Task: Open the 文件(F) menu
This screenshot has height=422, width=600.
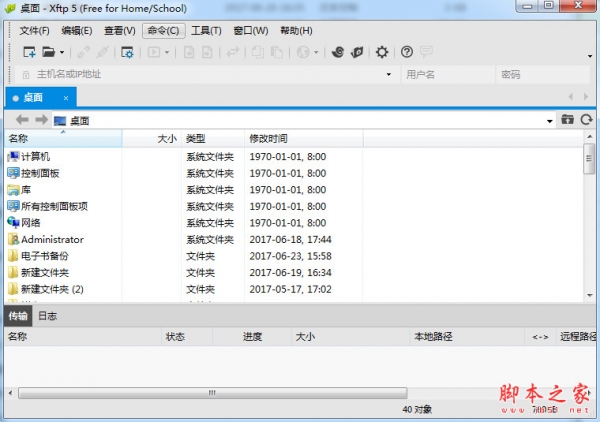Action: [x=34, y=31]
